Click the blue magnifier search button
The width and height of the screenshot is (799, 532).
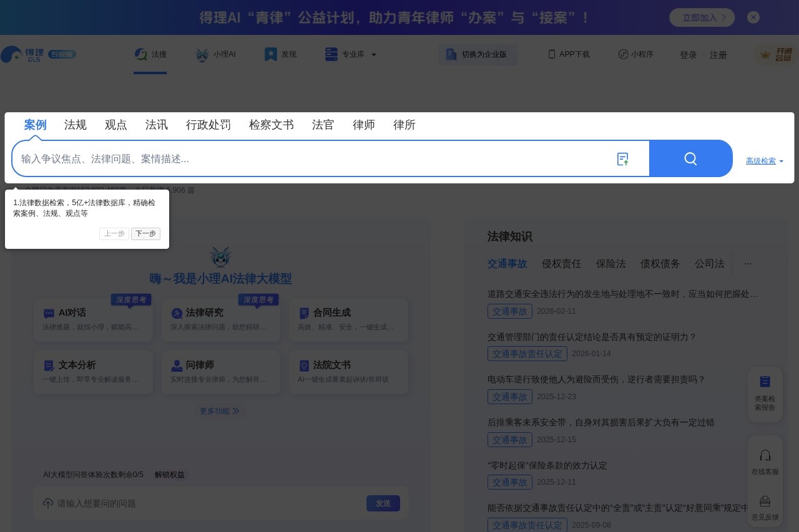point(690,158)
